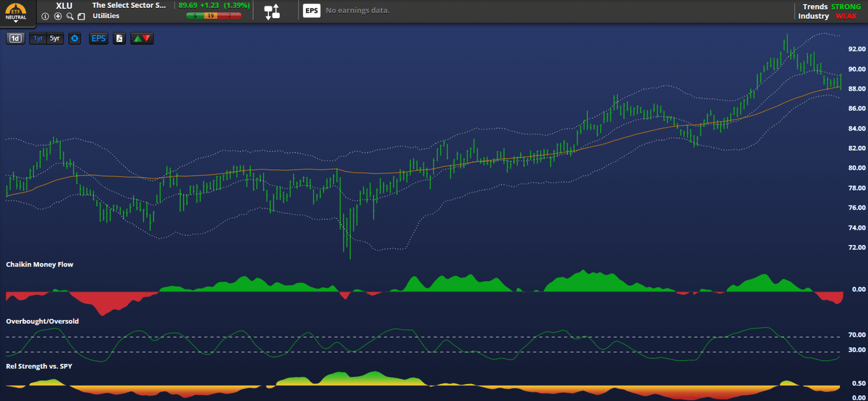Select the Chaikin Money Flow panel label
This screenshot has width=868, height=401.
(x=40, y=264)
